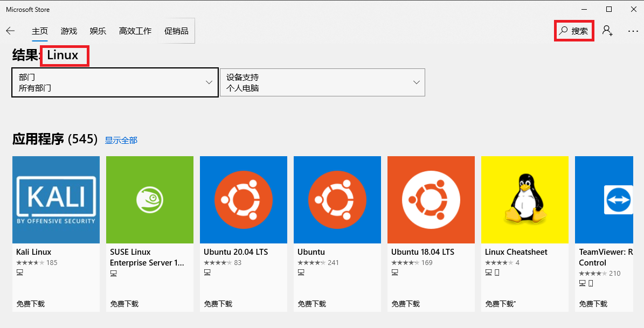
Task: Open the Kali Linux app tile image
Action: click(56, 199)
